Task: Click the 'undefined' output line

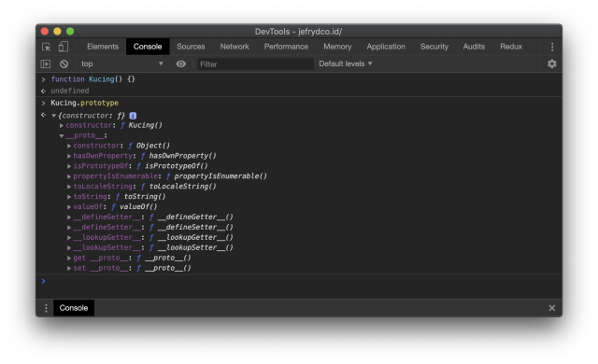Action: pos(70,91)
